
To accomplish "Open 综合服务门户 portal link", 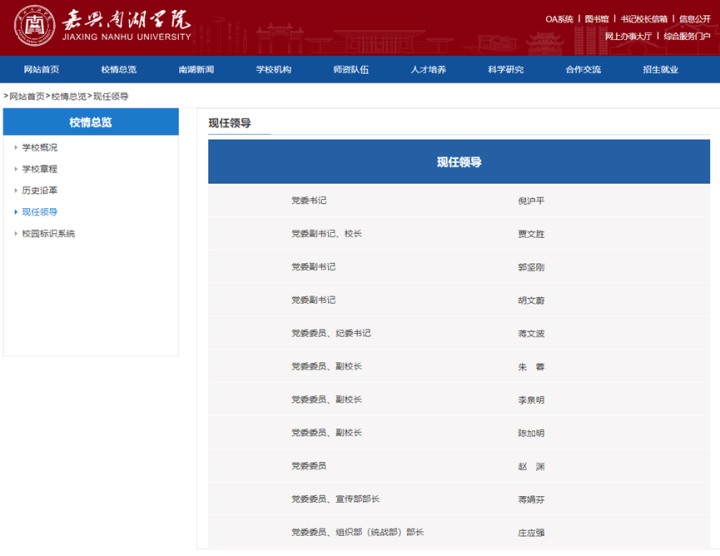I will [687, 35].
